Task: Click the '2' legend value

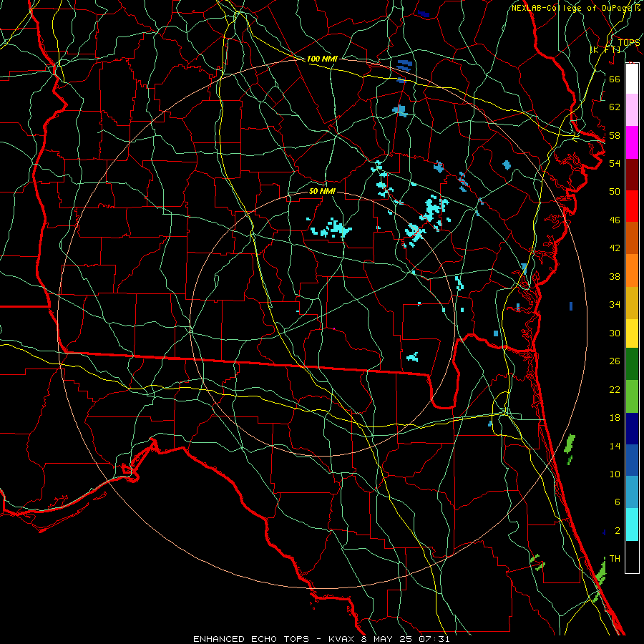Action: click(x=617, y=531)
